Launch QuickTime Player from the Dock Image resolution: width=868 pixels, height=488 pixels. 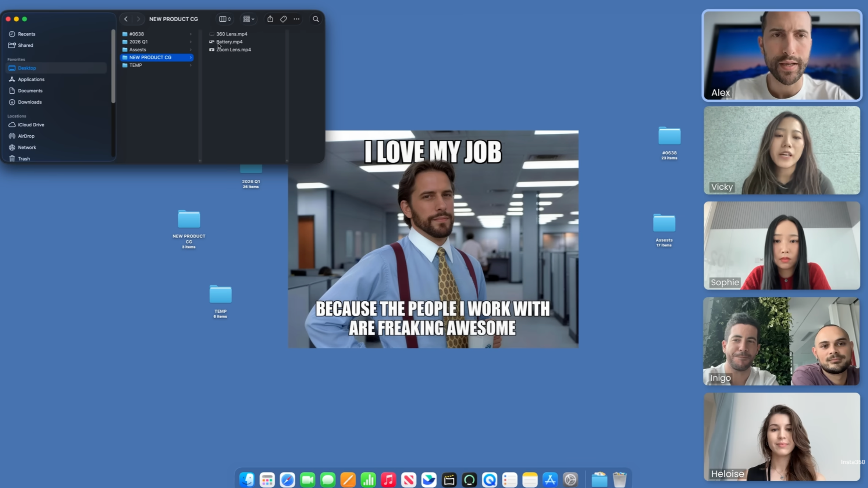[490, 480]
